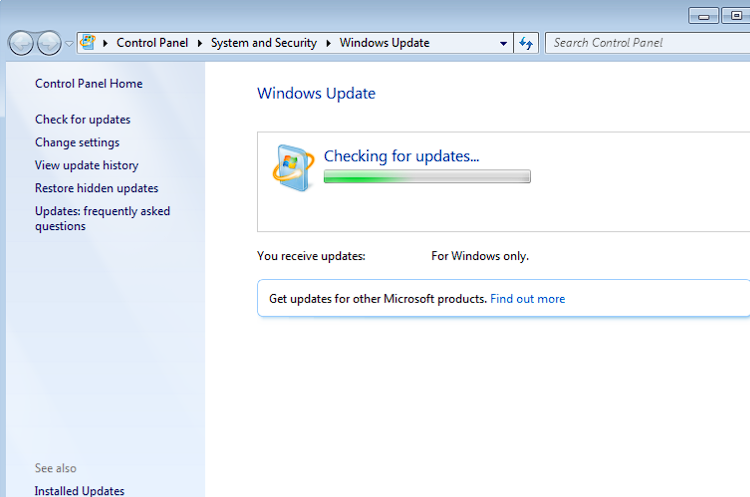Click the Find out more link
750x497 pixels.
click(527, 299)
